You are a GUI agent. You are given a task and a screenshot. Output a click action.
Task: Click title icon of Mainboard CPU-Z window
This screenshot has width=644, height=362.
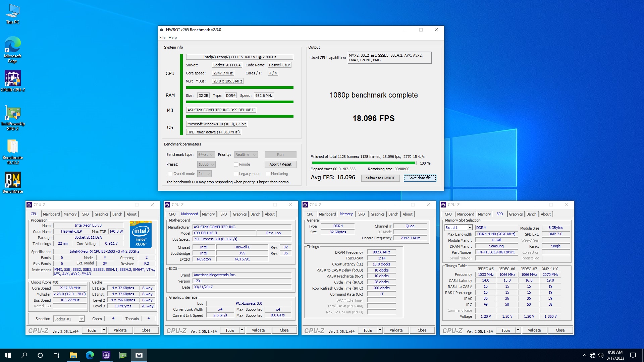pos(167,205)
